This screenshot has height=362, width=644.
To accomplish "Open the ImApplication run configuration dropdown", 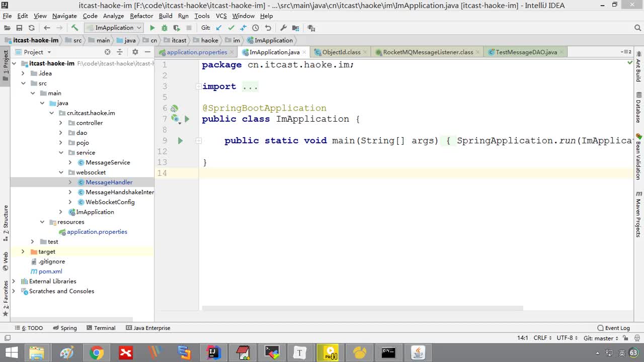I will (x=114, y=28).
